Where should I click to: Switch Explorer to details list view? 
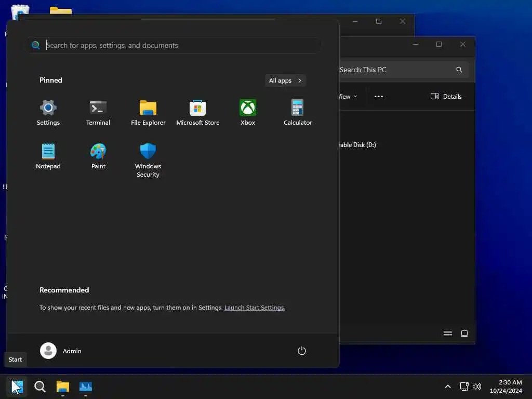pyautogui.click(x=447, y=334)
